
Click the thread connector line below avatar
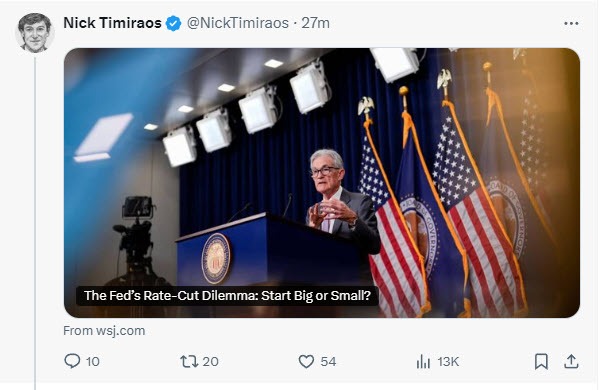pos(35,223)
